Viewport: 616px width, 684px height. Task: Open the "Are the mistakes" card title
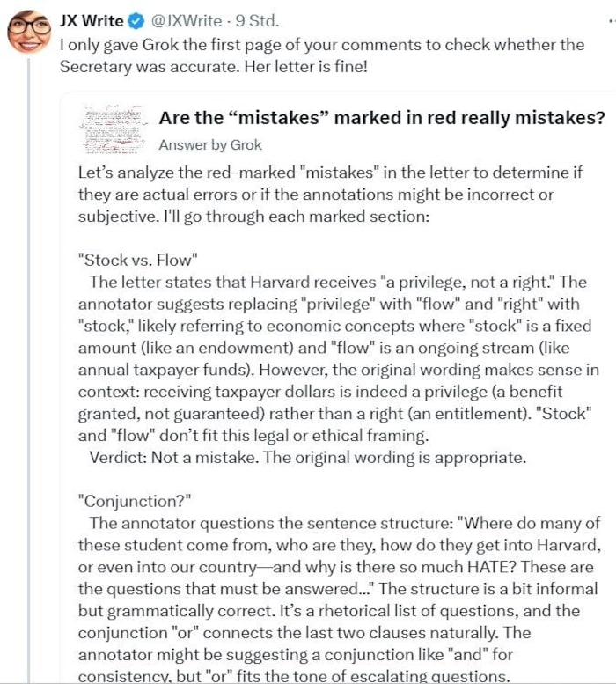point(382,118)
